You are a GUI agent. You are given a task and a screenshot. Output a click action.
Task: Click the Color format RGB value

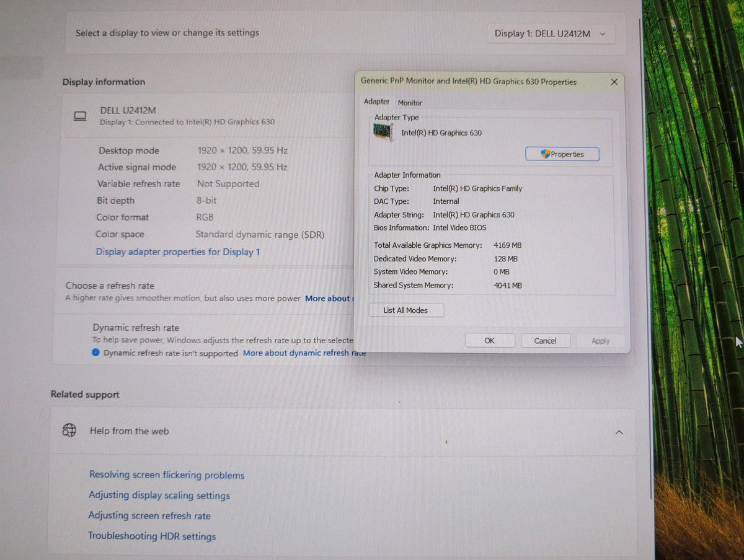tap(205, 217)
